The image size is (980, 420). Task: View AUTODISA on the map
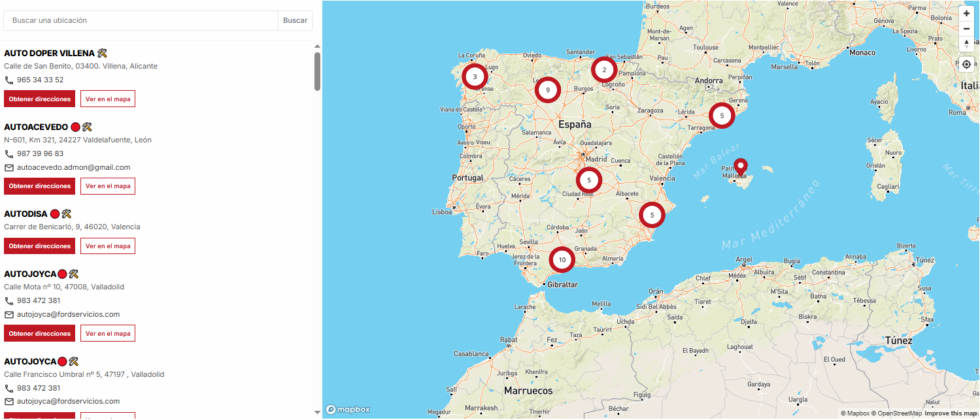click(x=108, y=246)
